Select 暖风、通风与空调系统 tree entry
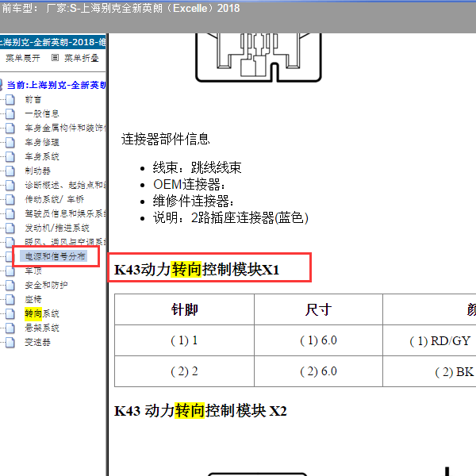Viewport: 476px width, 476px height. tap(65, 242)
